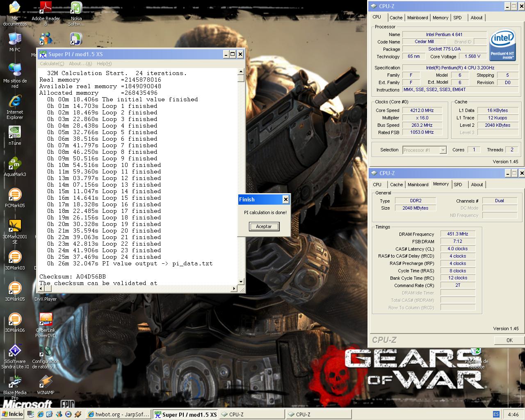Click the Core Speed 4212.0 MHz value
This screenshot has height=420, width=525.
422,110
